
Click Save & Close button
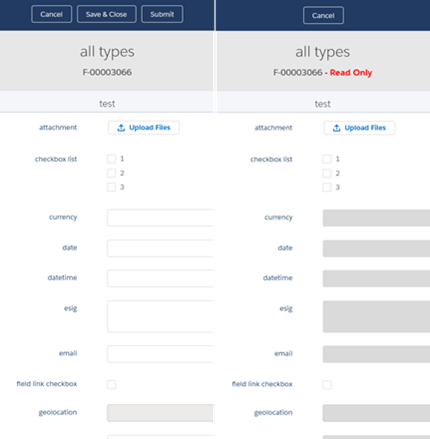pos(106,14)
